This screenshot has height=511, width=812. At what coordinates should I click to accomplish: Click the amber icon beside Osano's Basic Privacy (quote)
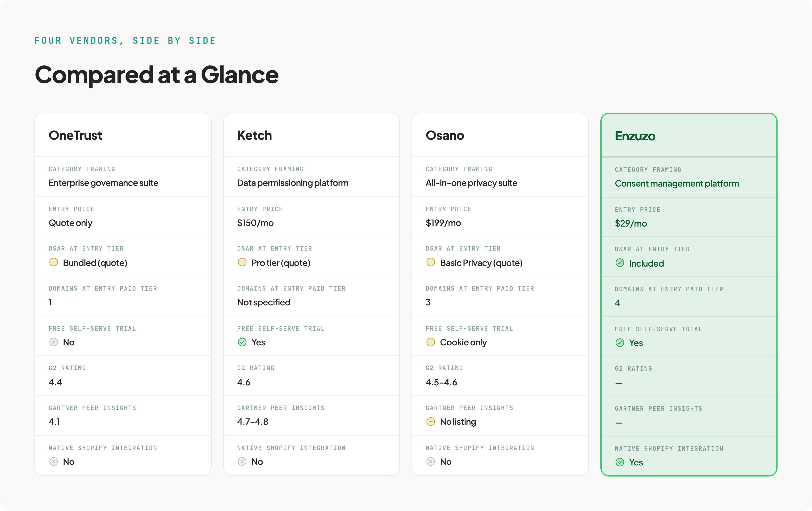coord(431,262)
